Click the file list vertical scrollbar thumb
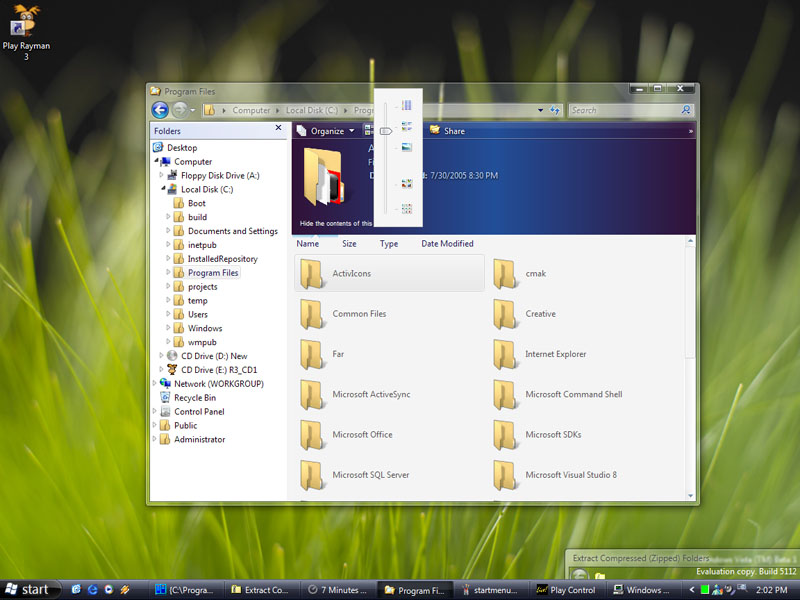 [x=690, y=303]
